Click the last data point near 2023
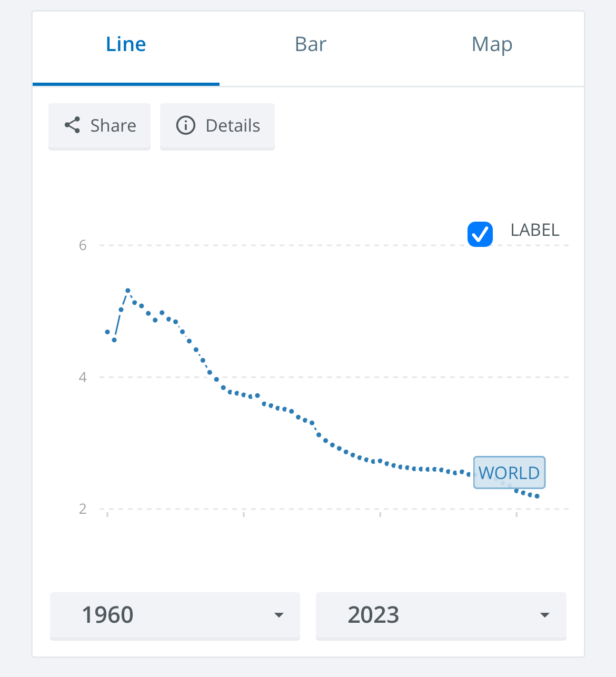The height and width of the screenshot is (677, 616). coord(537,496)
